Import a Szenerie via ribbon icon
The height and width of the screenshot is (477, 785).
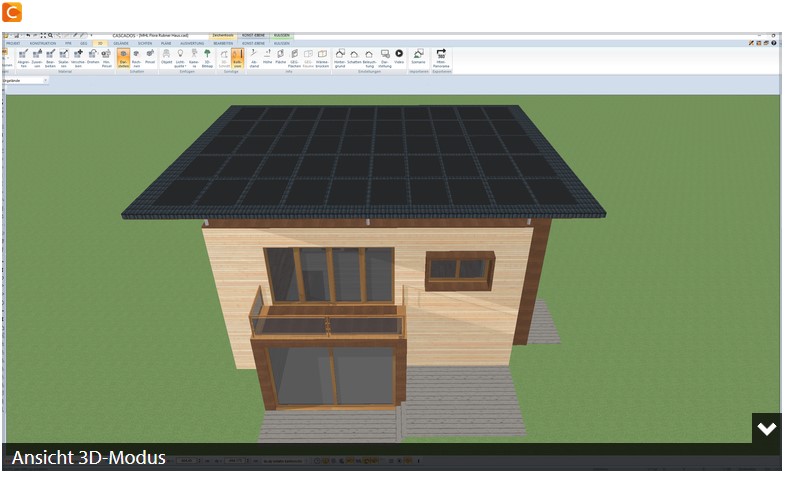pyautogui.click(x=418, y=57)
